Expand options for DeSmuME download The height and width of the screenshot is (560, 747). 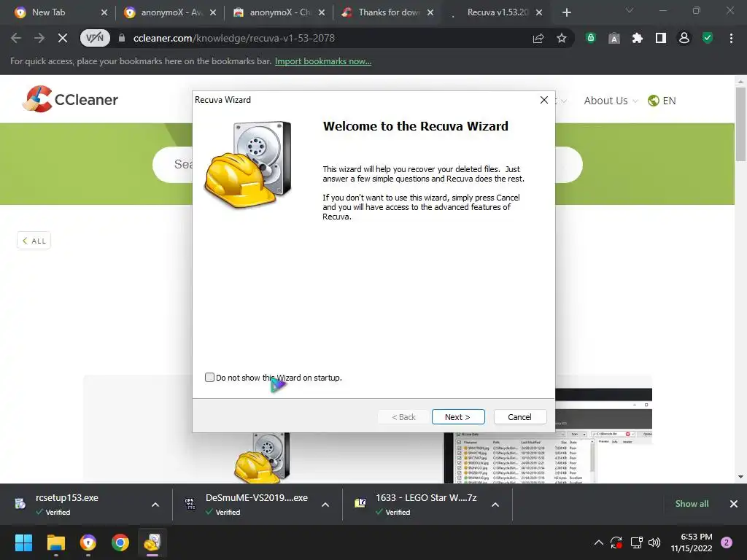[x=325, y=505]
